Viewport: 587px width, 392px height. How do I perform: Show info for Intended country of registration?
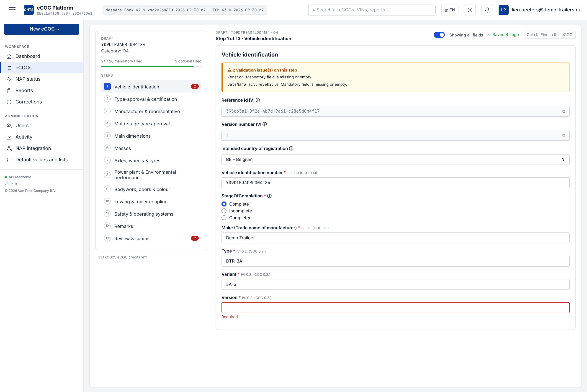click(x=291, y=149)
